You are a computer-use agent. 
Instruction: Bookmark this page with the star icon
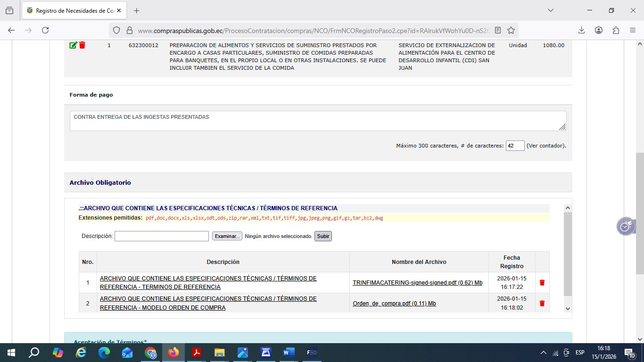coord(511,30)
